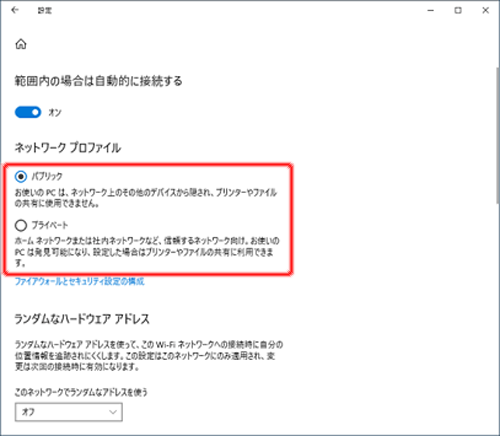
Task: Maximize the Settings window
Action: click(458, 11)
